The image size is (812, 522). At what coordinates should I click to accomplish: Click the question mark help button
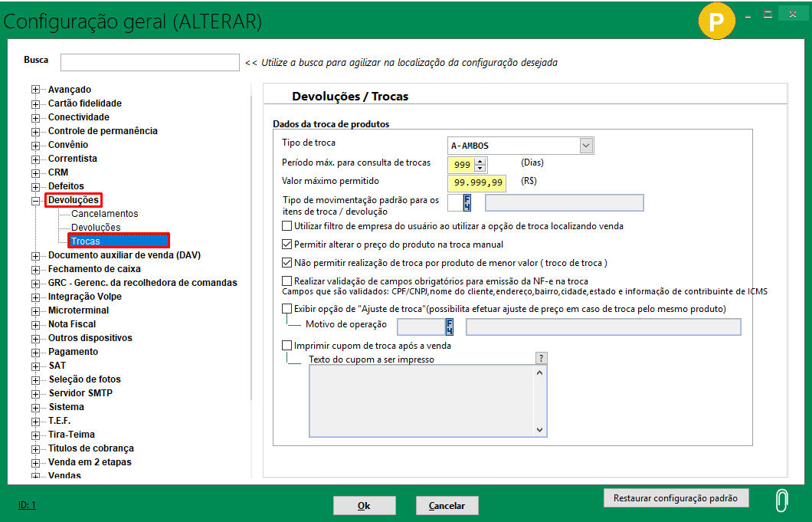[x=541, y=358]
